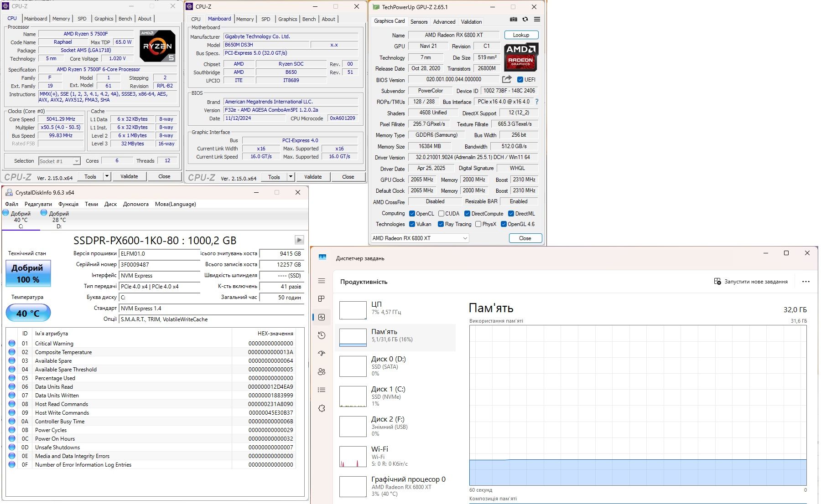Toggle the Ray Tracing checkbox
The height and width of the screenshot is (504, 821).
click(441, 224)
